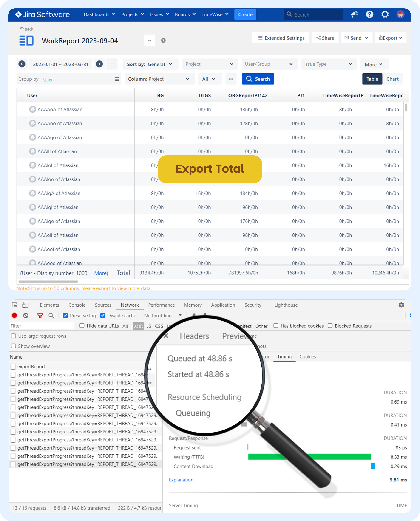The image size is (420, 521).
Task: Click the blue Create button
Action: pyautogui.click(x=245, y=14)
